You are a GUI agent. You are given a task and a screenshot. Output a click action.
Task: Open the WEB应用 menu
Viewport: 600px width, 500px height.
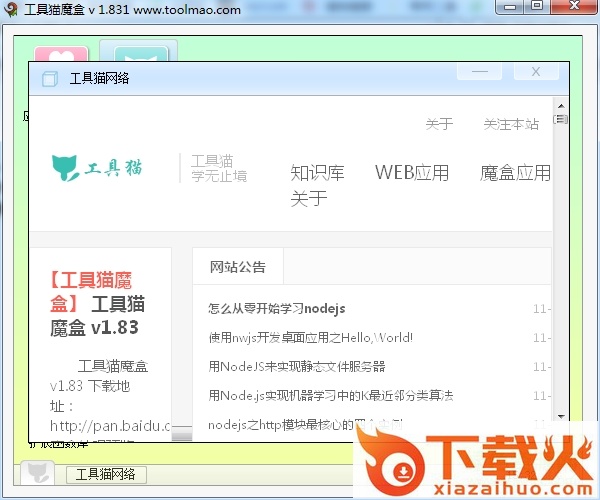pos(412,173)
